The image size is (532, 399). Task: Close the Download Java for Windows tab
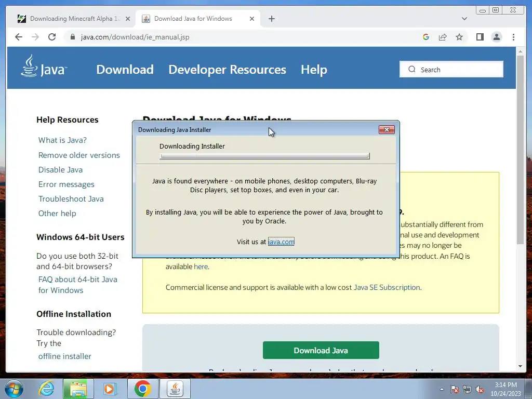(252, 19)
